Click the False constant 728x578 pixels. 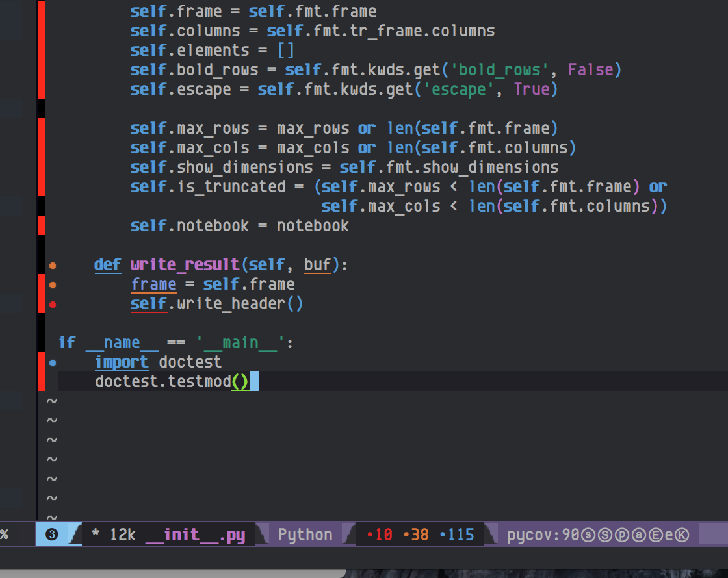591,69
